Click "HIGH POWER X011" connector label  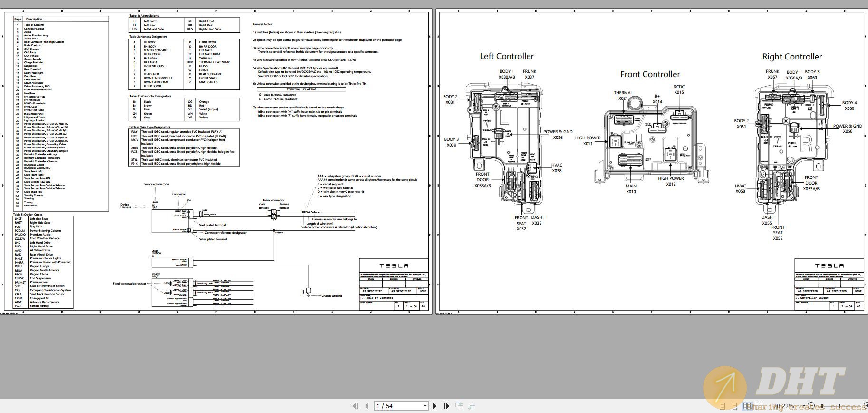[588, 141]
